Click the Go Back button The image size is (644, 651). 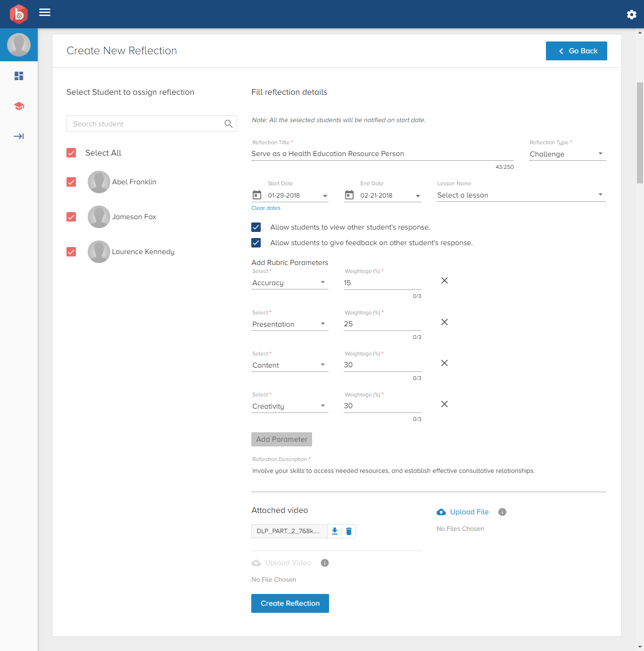click(576, 51)
